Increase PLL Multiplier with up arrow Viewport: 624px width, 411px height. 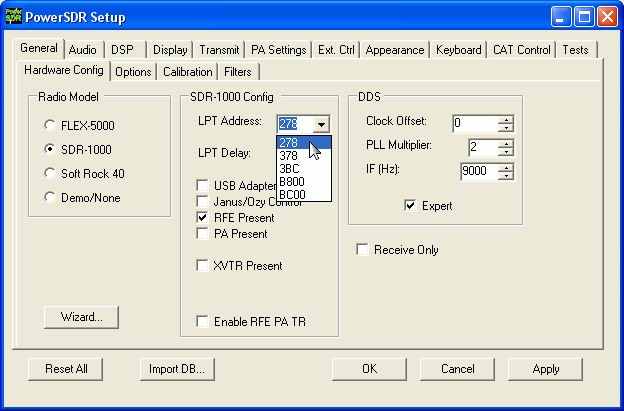point(506,144)
